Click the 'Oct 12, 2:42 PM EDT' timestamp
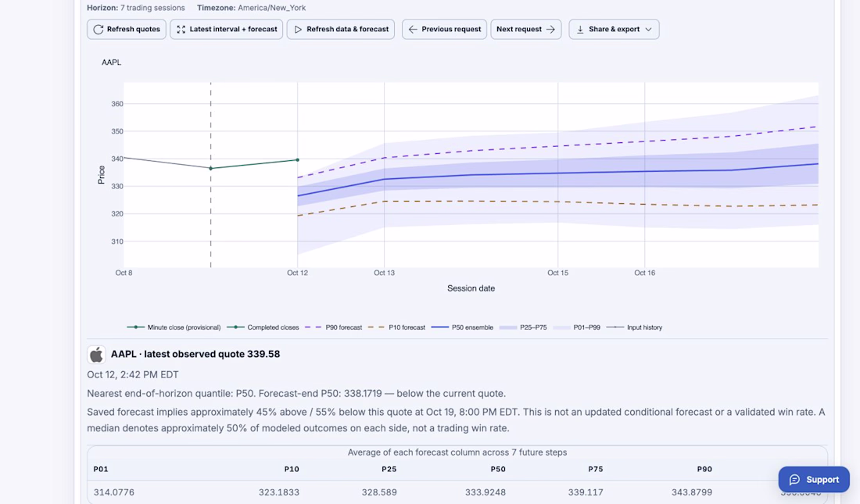Image resolution: width=860 pixels, height=504 pixels. [x=133, y=375]
